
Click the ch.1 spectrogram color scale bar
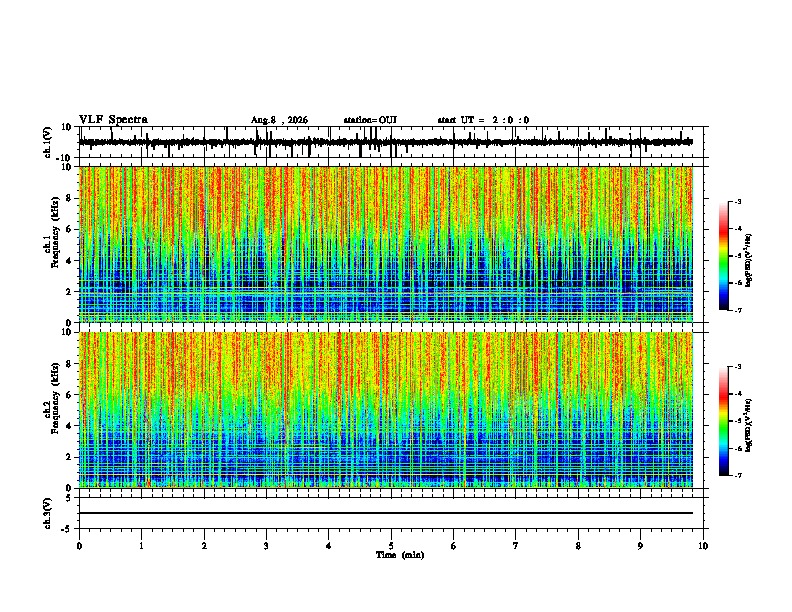click(x=724, y=256)
